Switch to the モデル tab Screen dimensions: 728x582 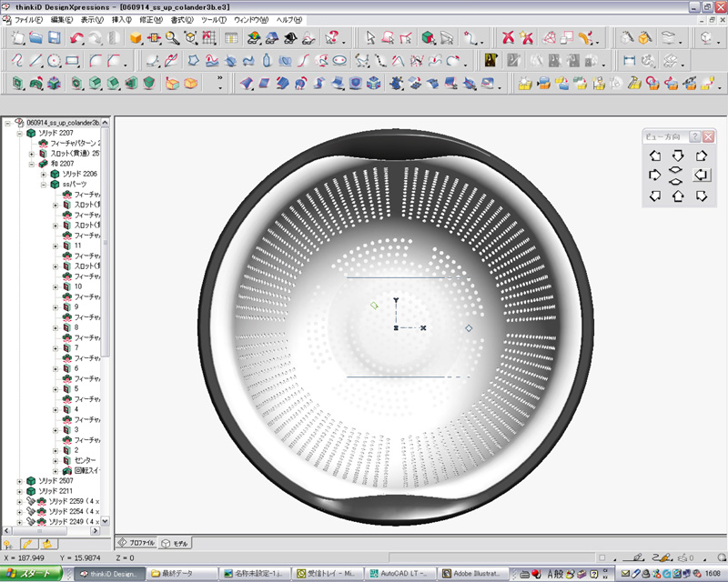tap(176, 542)
